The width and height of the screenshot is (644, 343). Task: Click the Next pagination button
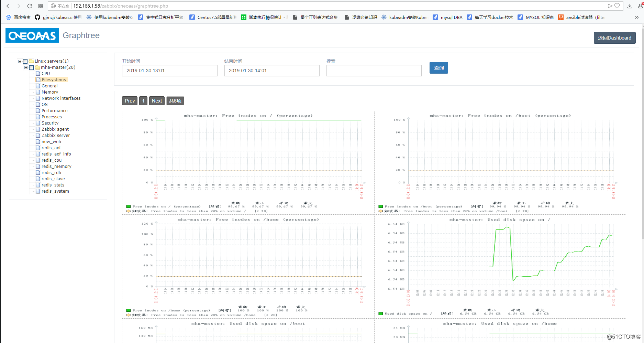(157, 101)
